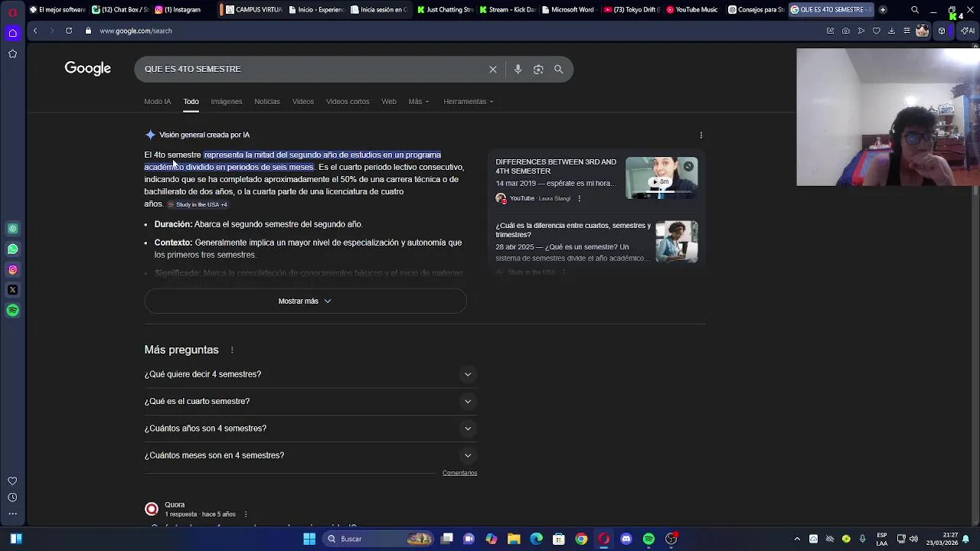Switch to Microsoft Word browser tab
Image resolution: width=980 pixels, height=551 pixels.
click(x=567, y=10)
